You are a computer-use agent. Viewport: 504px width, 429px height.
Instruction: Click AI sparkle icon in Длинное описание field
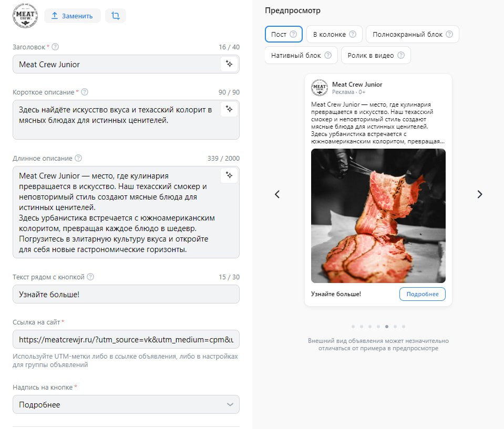coord(229,175)
